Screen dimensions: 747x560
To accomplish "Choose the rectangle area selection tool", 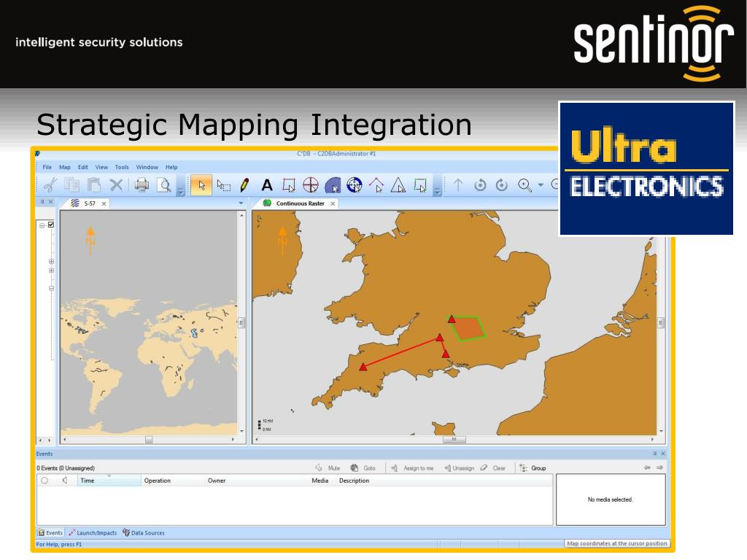I will (x=223, y=184).
